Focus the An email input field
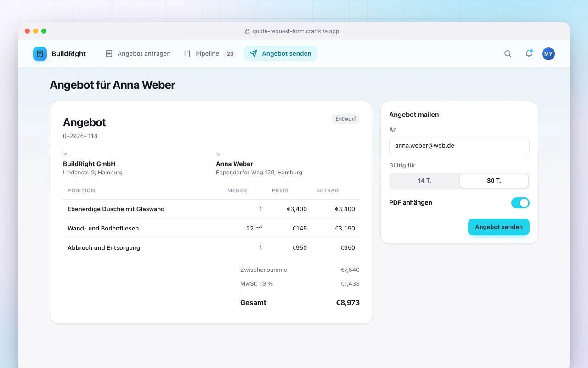This screenshot has height=368, width=588. [459, 146]
